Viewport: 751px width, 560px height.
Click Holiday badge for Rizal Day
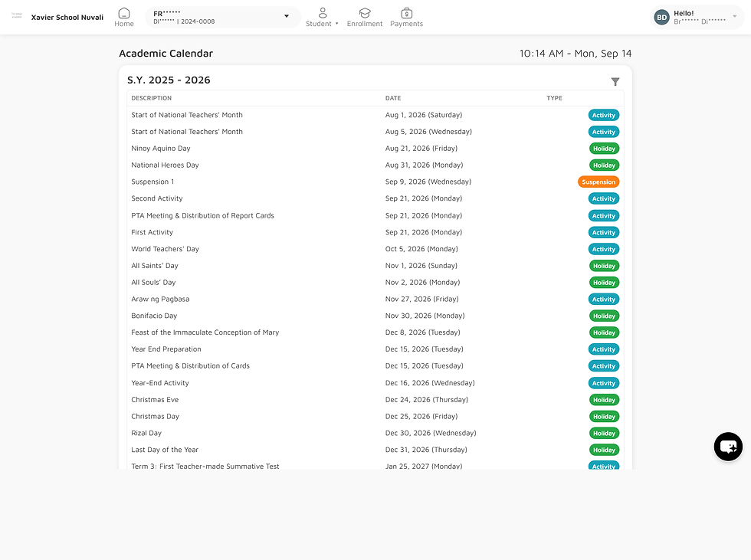pyautogui.click(x=604, y=433)
